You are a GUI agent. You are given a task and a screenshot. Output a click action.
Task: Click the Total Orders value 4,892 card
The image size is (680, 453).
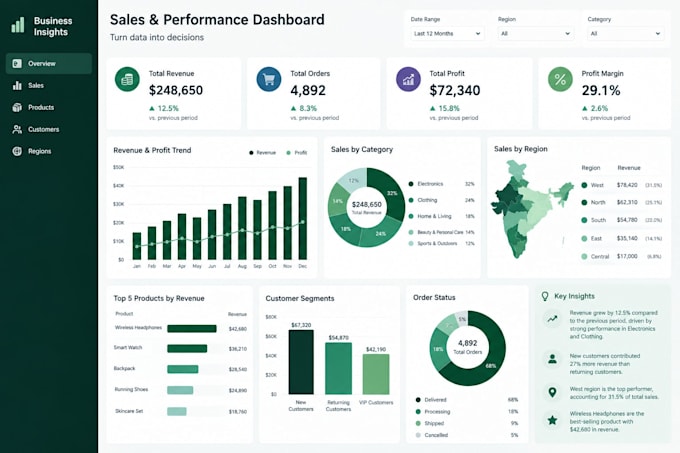[x=308, y=91]
